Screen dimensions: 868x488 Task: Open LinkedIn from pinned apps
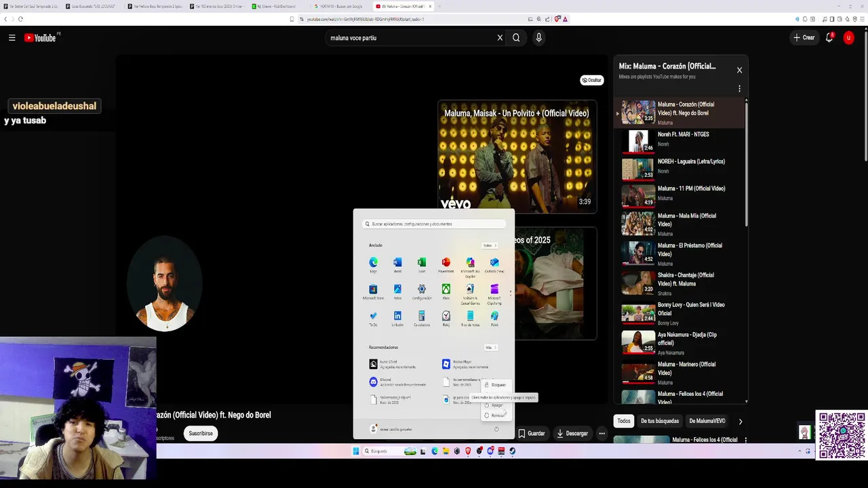[x=397, y=318]
